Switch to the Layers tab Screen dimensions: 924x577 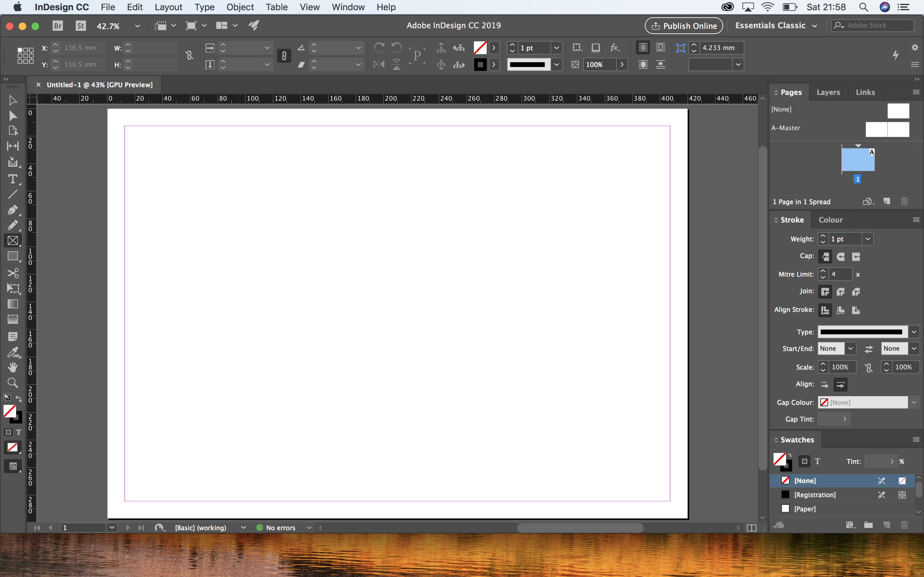[x=828, y=92]
